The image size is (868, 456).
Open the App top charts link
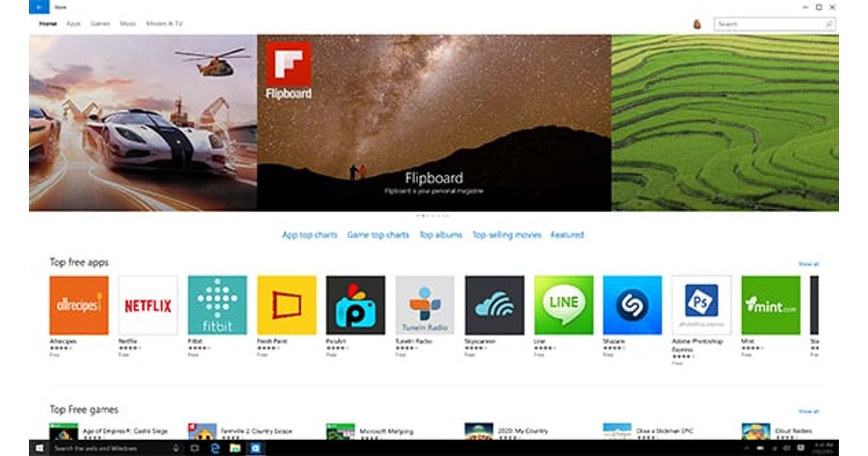(x=310, y=235)
